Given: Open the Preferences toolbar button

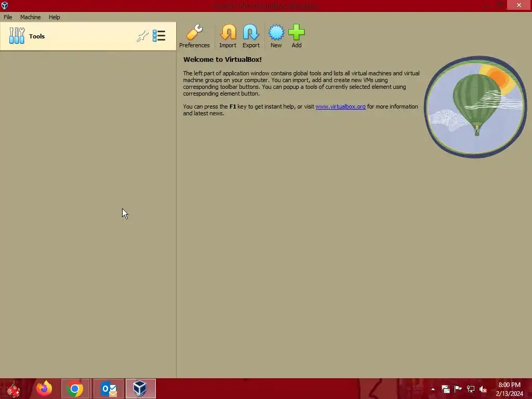Looking at the screenshot, I should tap(194, 36).
